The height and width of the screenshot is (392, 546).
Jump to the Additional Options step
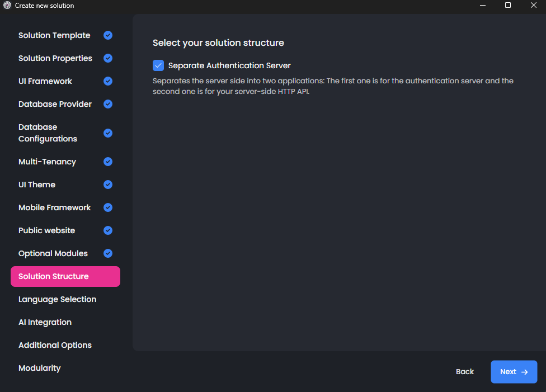[x=55, y=345]
